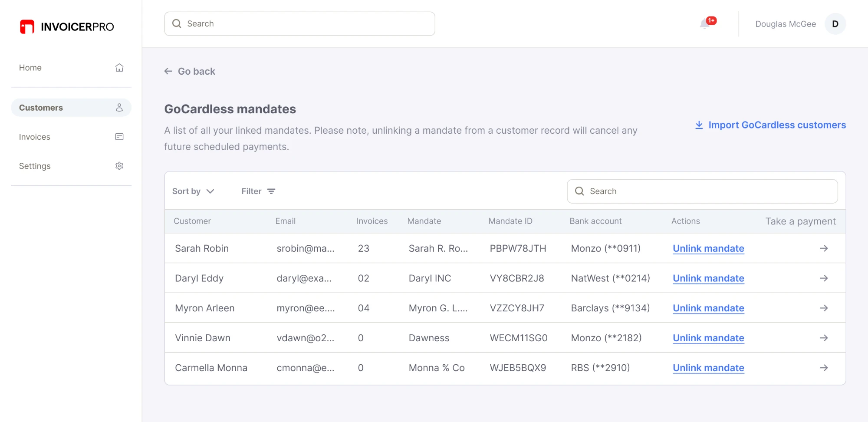Take a payment arrow for Sarah Robin
The image size is (868, 422).
824,248
